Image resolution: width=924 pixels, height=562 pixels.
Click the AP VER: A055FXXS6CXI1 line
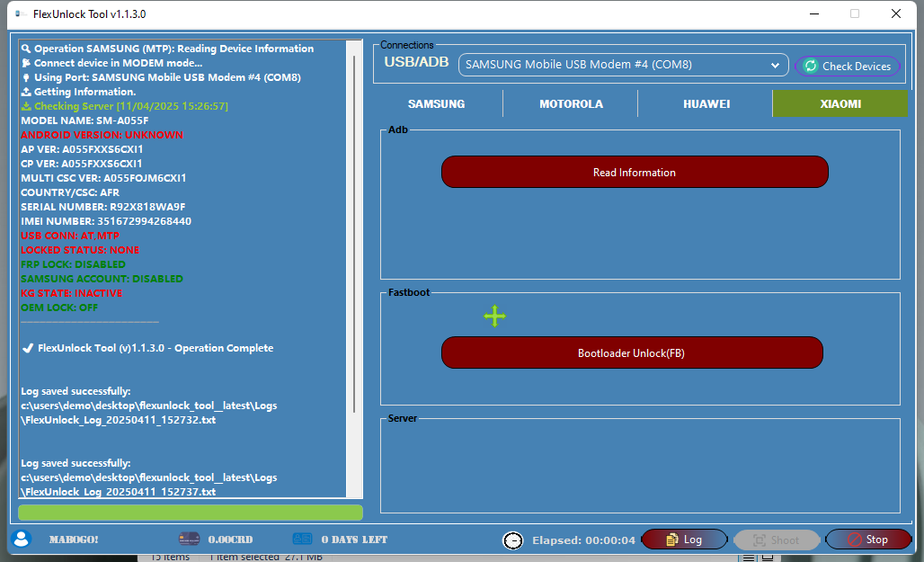82,149
